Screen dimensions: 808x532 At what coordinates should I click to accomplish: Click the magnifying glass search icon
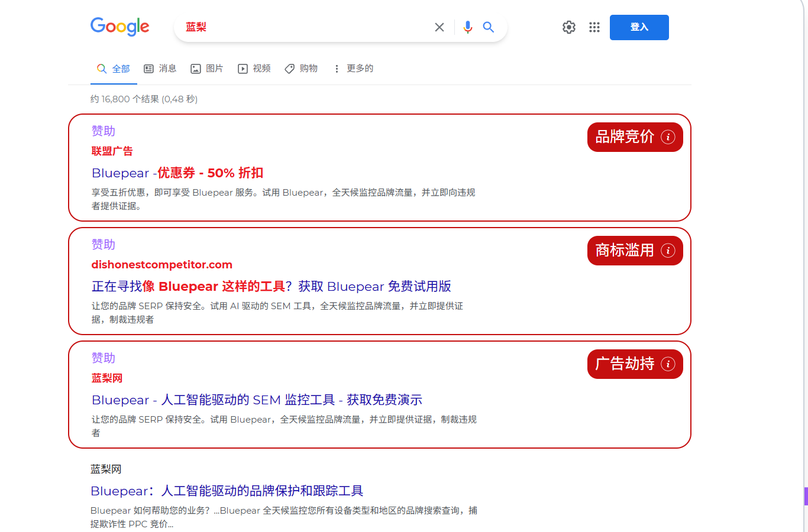click(489, 27)
